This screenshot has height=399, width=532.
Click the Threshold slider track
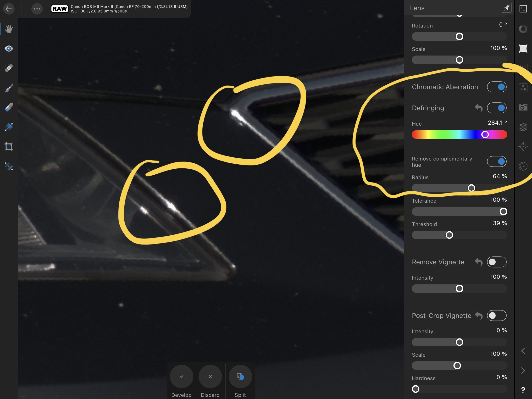(459, 235)
